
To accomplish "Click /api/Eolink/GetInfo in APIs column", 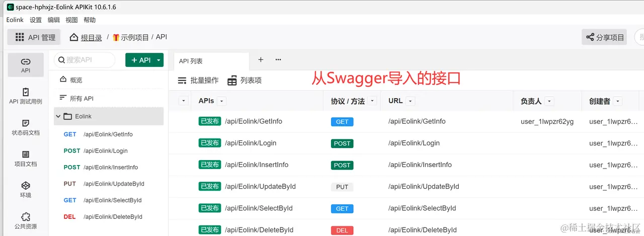I will click(x=254, y=121).
